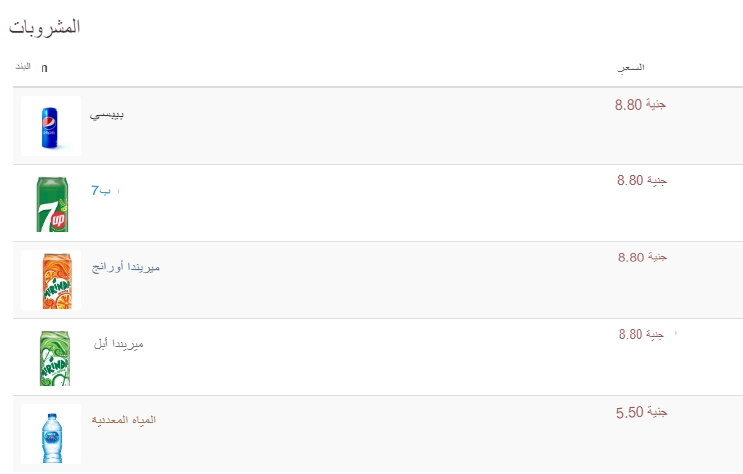Open the mineral water bottle image
743x474 pixels.
(51, 434)
